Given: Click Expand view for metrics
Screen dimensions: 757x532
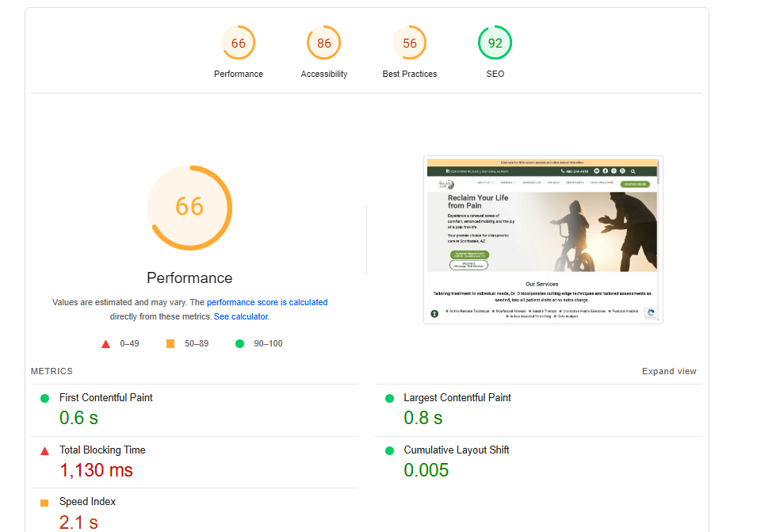Looking at the screenshot, I should [x=669, y=371].
